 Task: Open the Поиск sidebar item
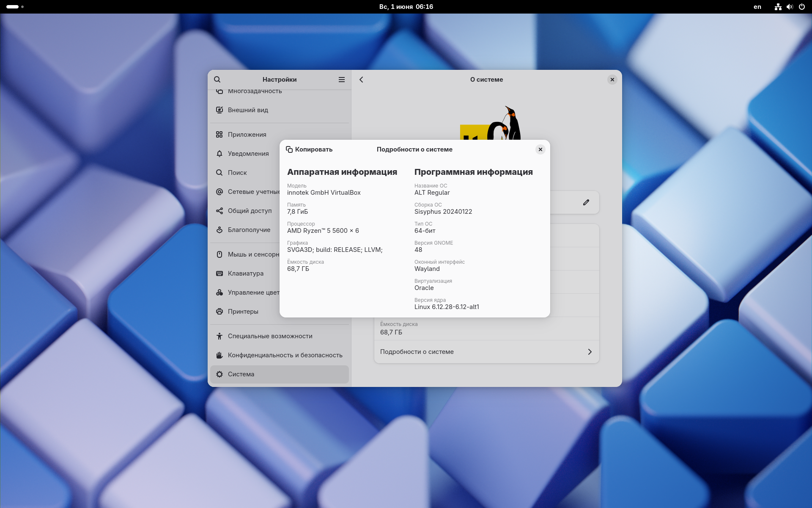tap(237, 173)
